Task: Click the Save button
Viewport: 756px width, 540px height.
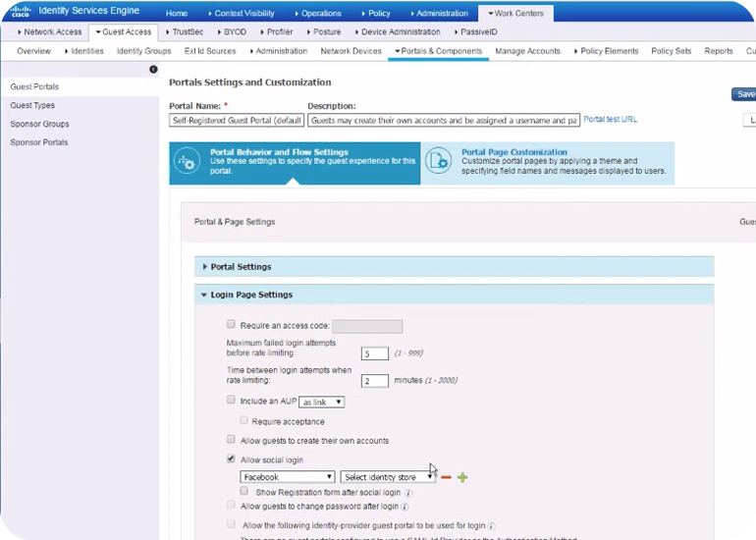Action: (x=744, y=94)
